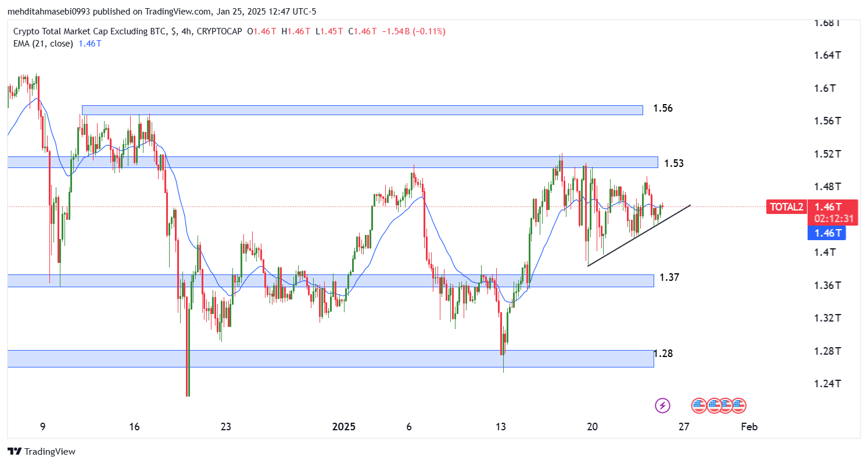The width and height of the screenshot is (868, 464).
Task: Click the blue EMA value 1.46T in legend
Action: pos(90,43)
